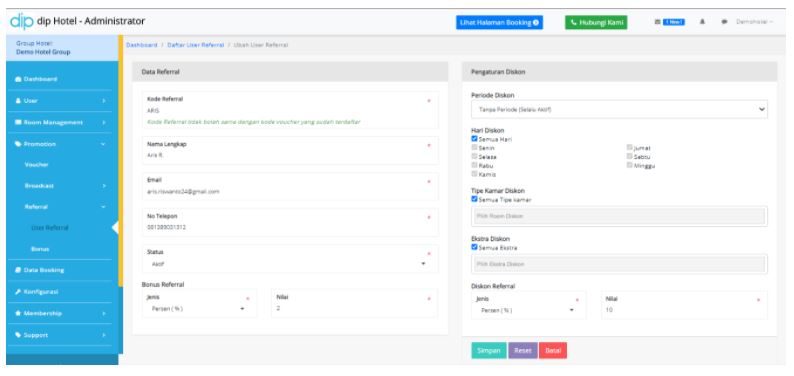The width and height of the screenshot is (794, 376).
Task: Click the Konfigurasi wrench icon in sidebar
Action: (x=18, y=292)
